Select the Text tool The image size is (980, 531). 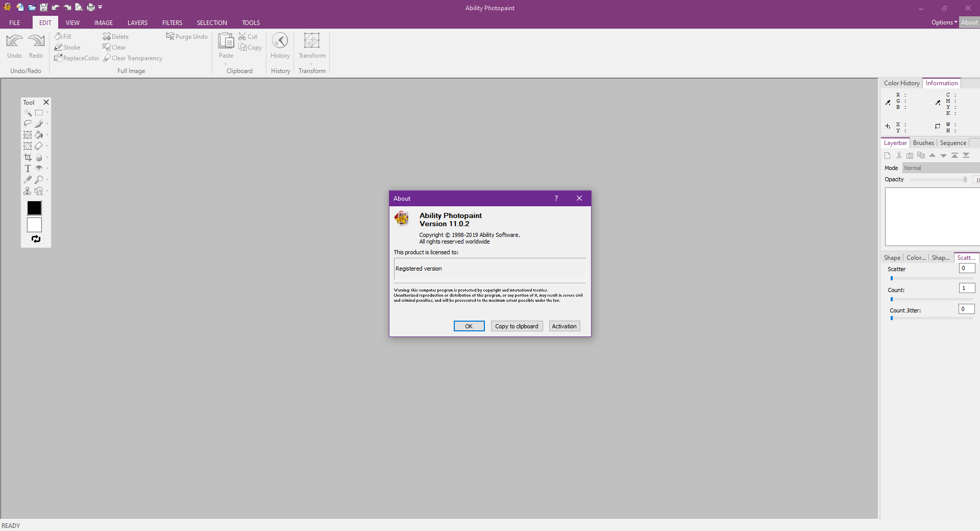(28, 169)
